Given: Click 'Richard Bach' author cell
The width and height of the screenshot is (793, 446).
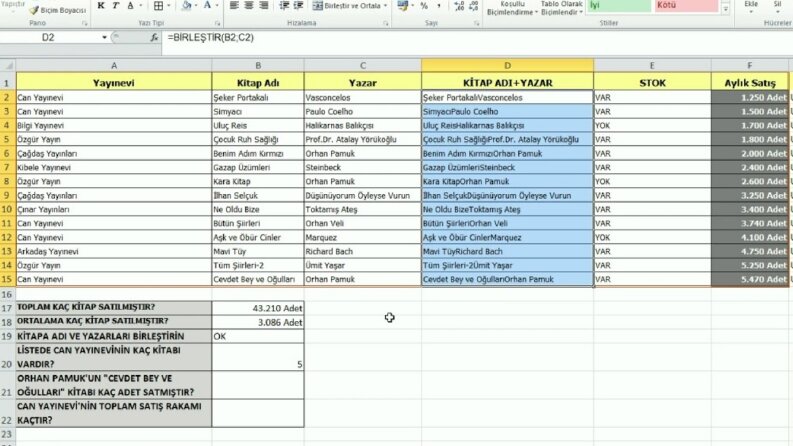Looking at the screenshot, I should pyautogui.click(x=363, y=251).
